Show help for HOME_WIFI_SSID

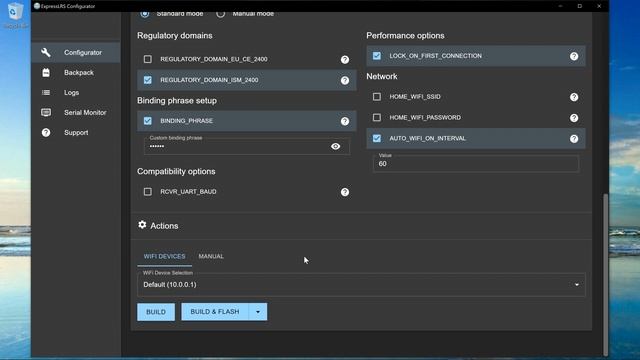(x=574, y=97)
